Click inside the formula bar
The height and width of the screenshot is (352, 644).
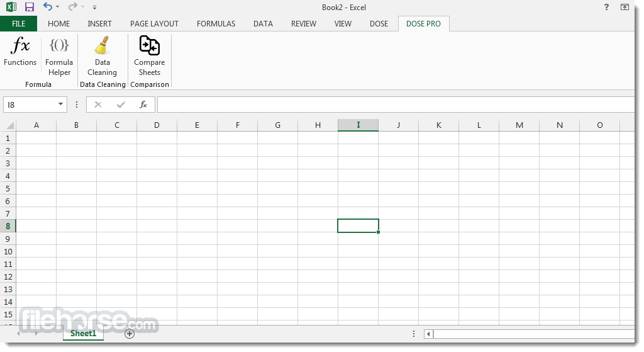pos(396,105)
